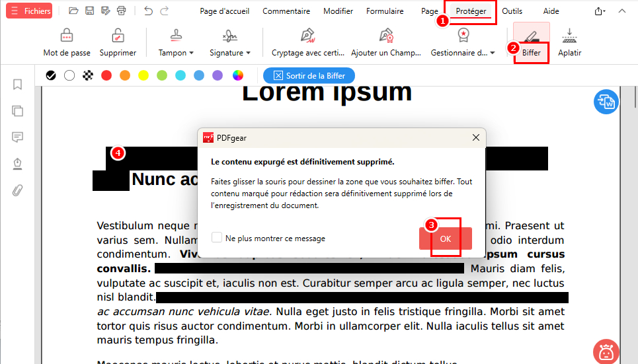This screenshot has width=638, height=364.
Task: Open the bookmarks sidebar panel
Action: coord(17,85)
